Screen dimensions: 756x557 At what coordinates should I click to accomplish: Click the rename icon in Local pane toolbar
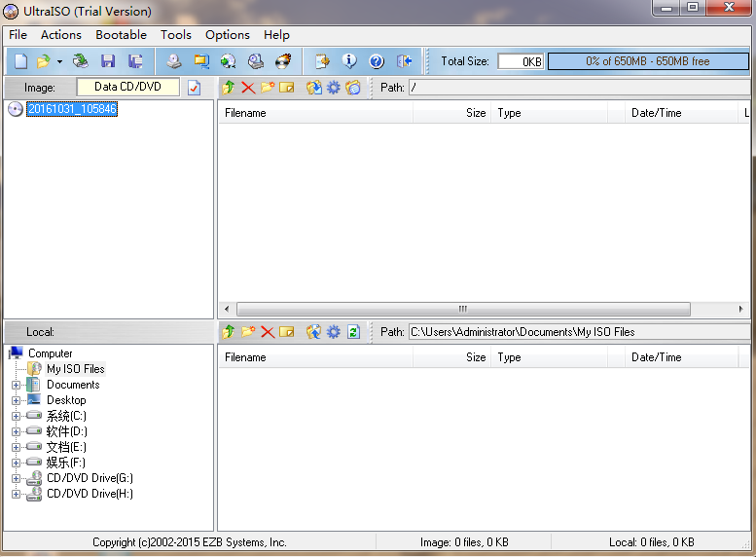(x=287, y=332)
